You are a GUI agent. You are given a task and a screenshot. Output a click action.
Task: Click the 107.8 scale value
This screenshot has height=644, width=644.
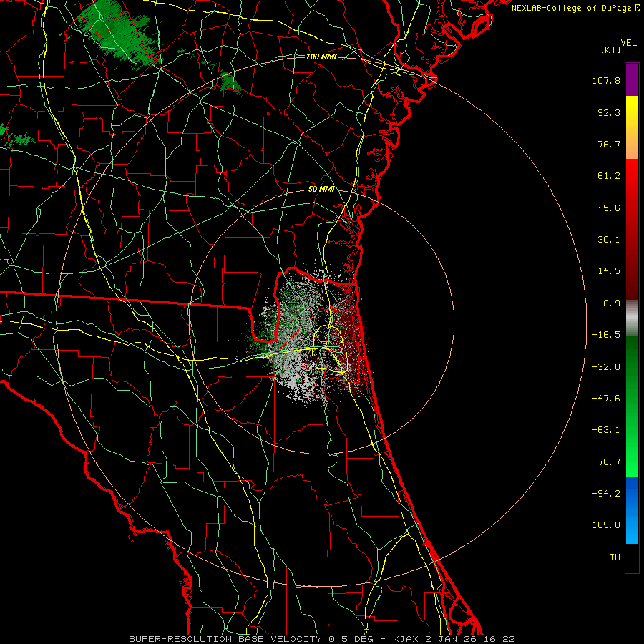606,80
